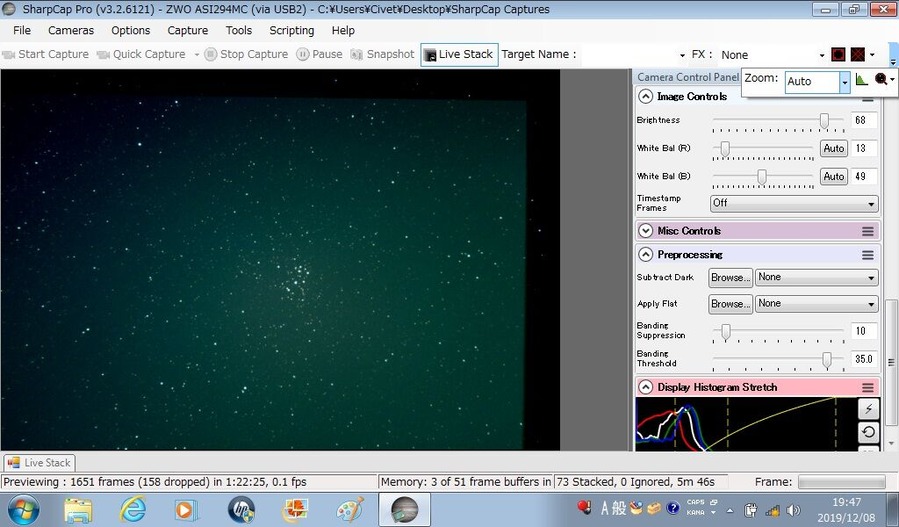Screen dimensions: 899x527
Task: Open the HP taskbar icon
Action: tap(241, 510)
